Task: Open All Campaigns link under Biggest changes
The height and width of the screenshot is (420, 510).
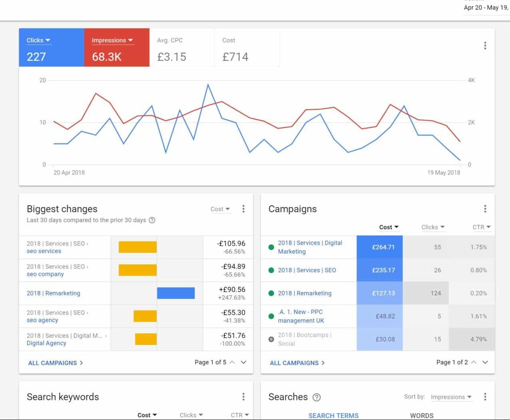Action: pyautogui.click(x=55, y=363)
